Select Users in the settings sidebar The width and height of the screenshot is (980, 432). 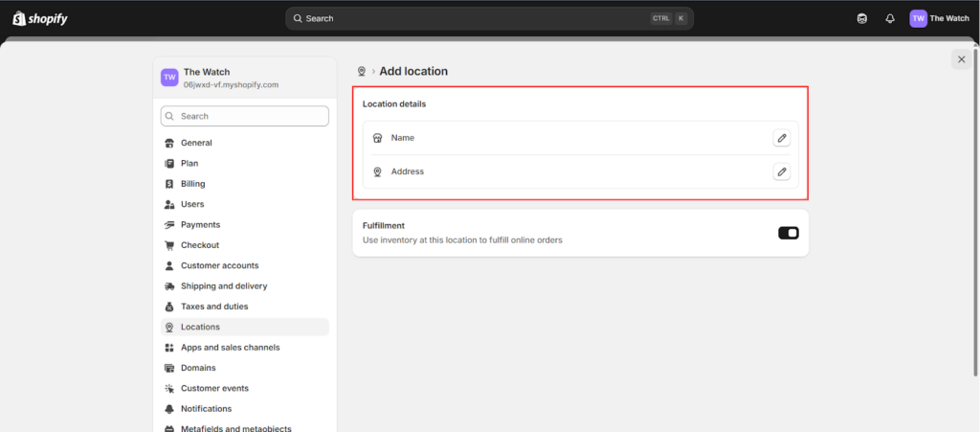(191, 204)
